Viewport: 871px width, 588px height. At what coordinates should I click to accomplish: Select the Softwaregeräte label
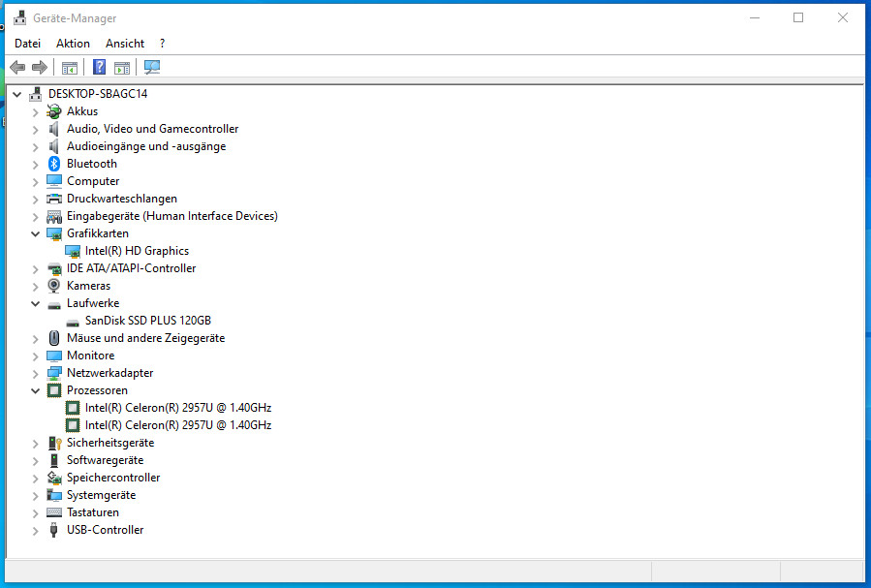pyautogui.click(x=105, y=460)
